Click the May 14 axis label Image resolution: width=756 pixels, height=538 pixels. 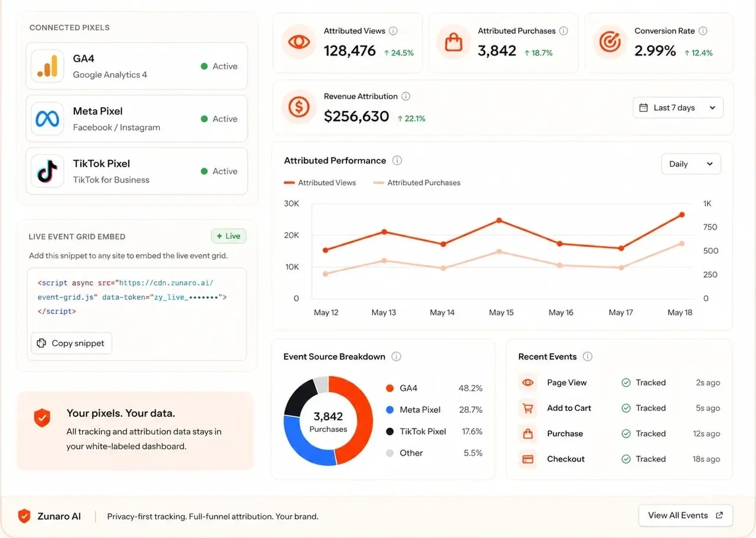pos(442,312)
